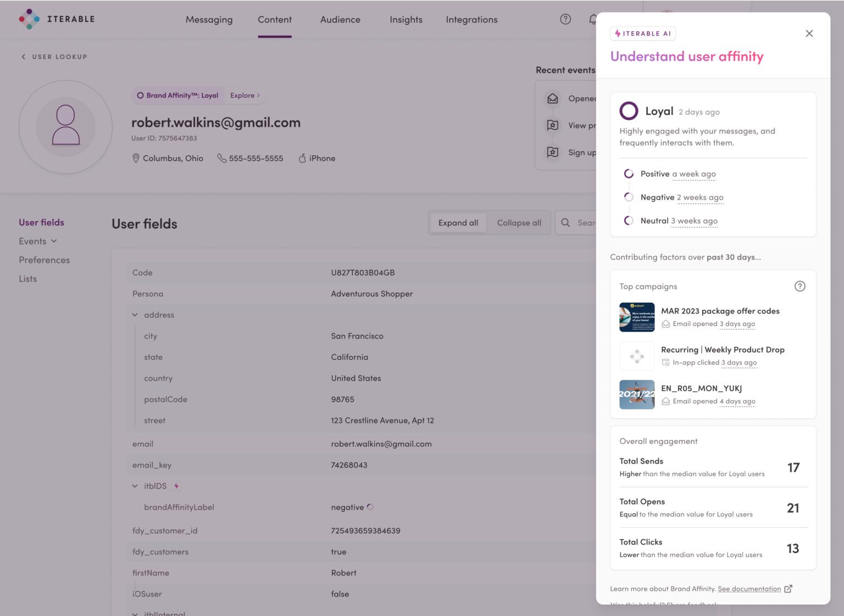This screenshot has width=844, height=616.
Task: Open the Audience menu
Action: pos(340,20)
